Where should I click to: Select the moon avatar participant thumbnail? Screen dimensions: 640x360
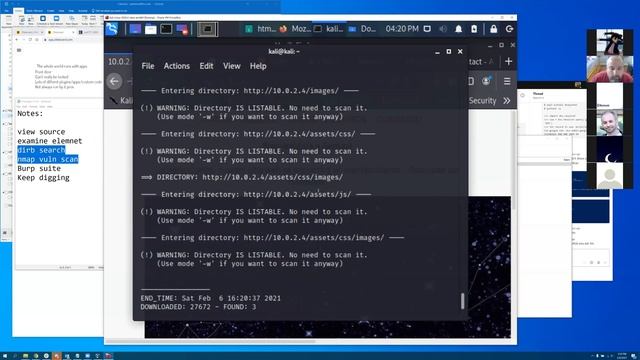pos(610,149)
